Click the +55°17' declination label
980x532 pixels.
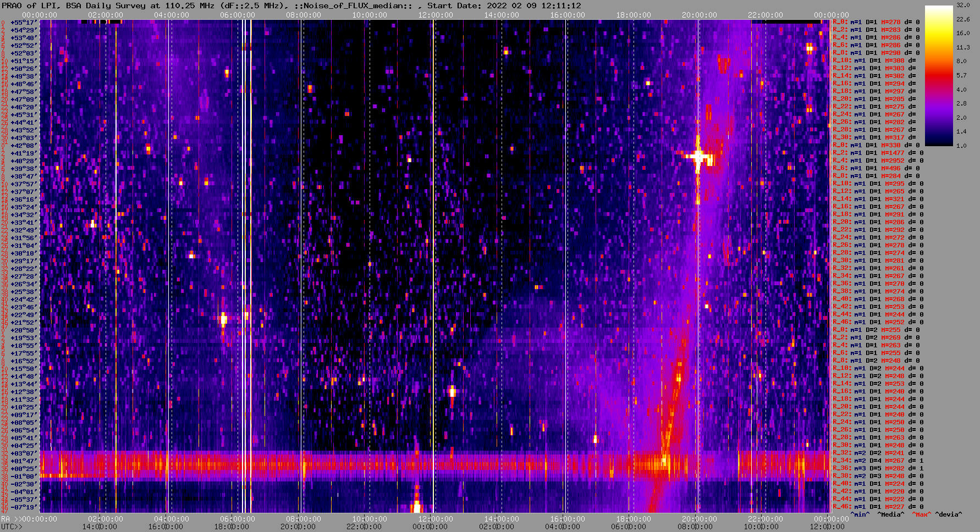(24, 23)
